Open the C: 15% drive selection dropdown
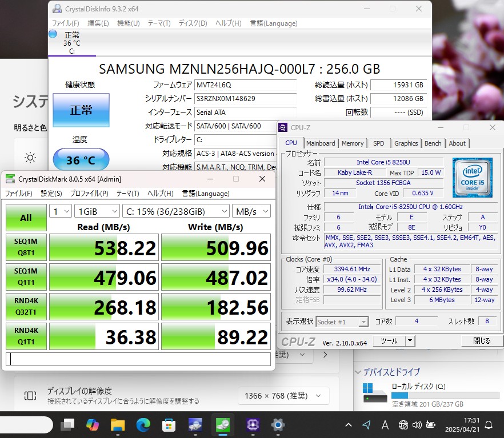 coord(176,211)
